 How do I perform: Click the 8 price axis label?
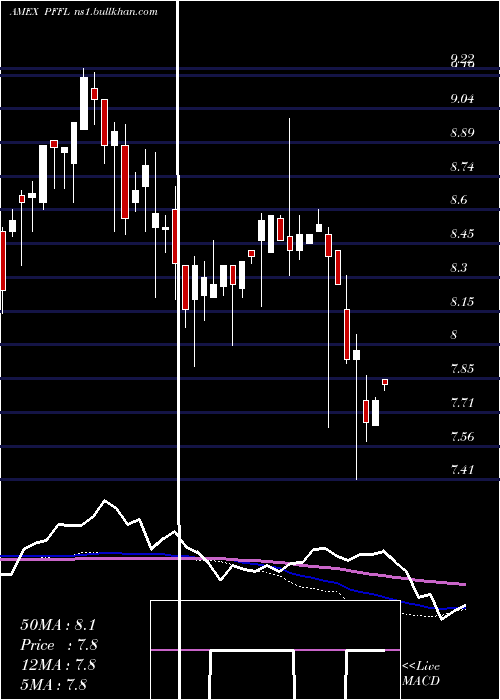tap(454, 335)
